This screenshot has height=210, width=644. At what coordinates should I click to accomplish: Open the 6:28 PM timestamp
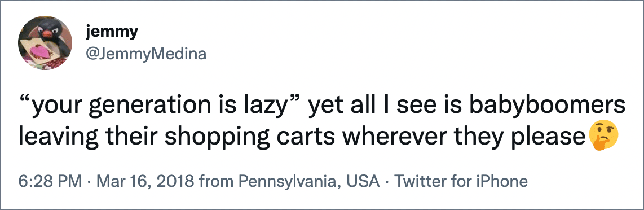tap(50, 181)
